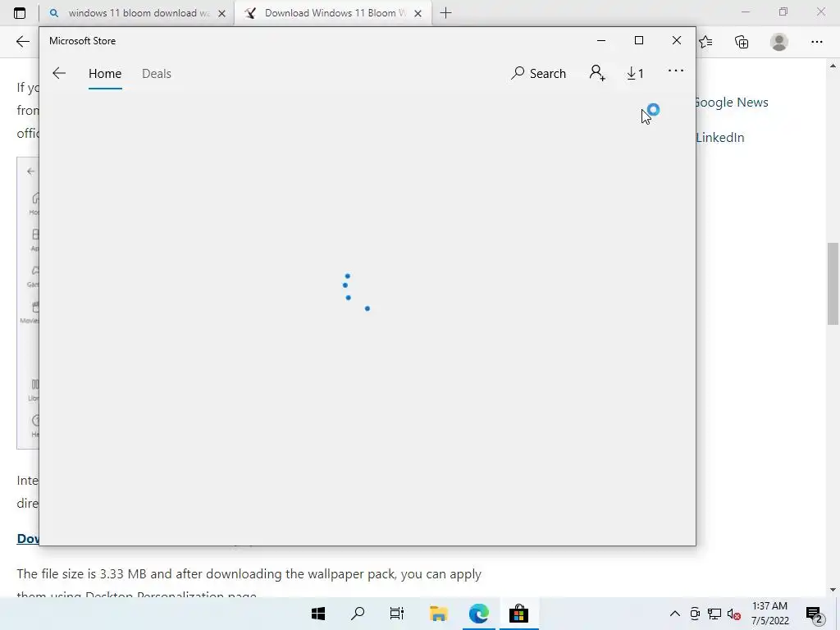Viewport: 840px width, 630px height.
Task: Close the Microsoft Store window
Action: (x=677, y=41)
